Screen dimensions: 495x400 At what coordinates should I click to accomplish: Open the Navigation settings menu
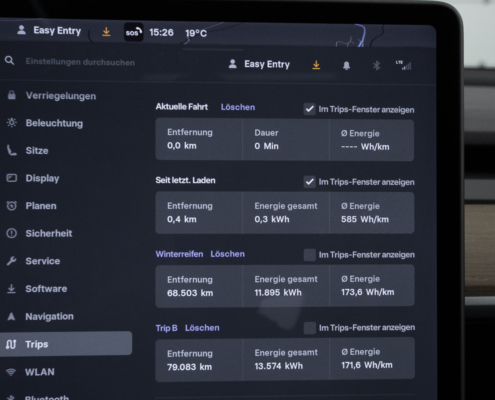click(x=50, y=316)
